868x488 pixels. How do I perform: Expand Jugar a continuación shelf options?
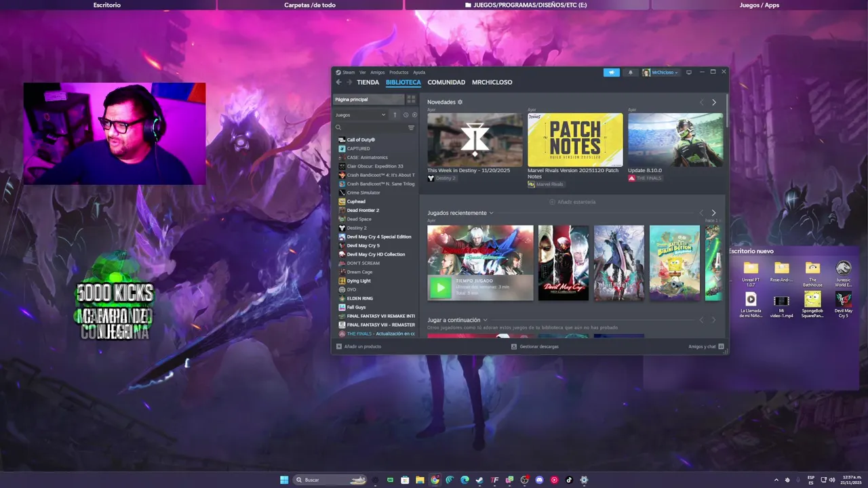[486, 320]
